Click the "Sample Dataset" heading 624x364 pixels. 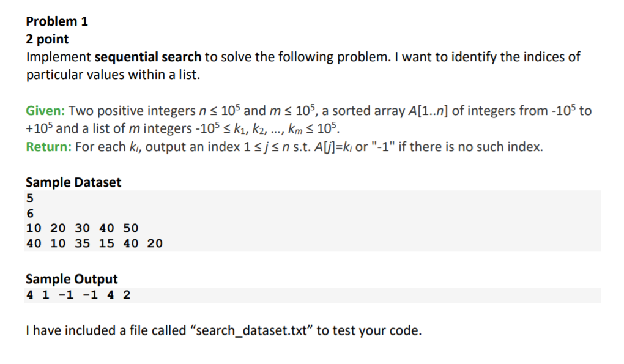tap(73, 182)
